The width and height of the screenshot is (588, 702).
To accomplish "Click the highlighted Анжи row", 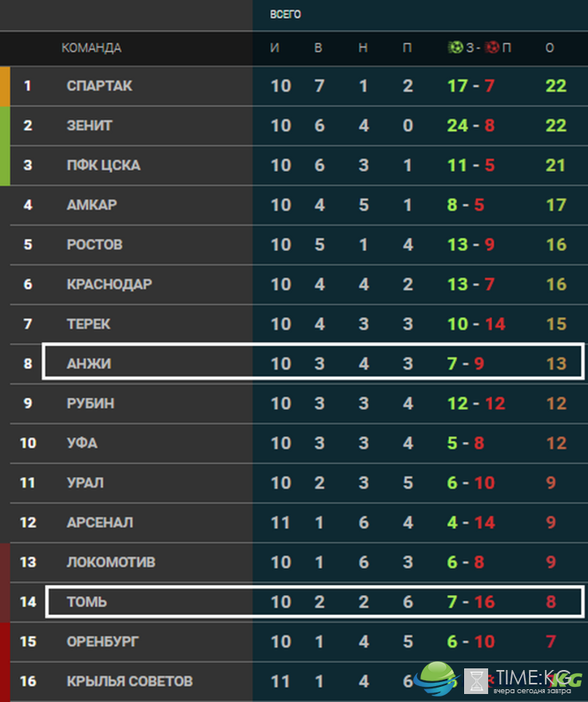I will (x=313, y=361).
